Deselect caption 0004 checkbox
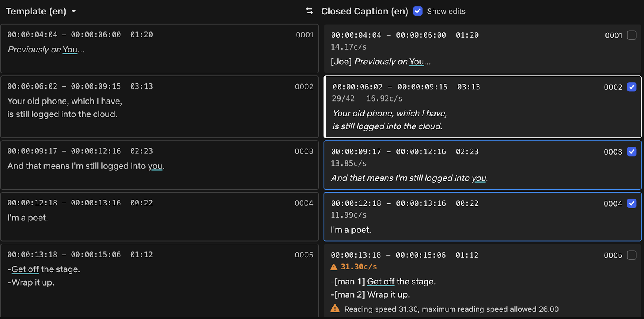The height and width of the screenshot is (319, 644). pos(632,203)
